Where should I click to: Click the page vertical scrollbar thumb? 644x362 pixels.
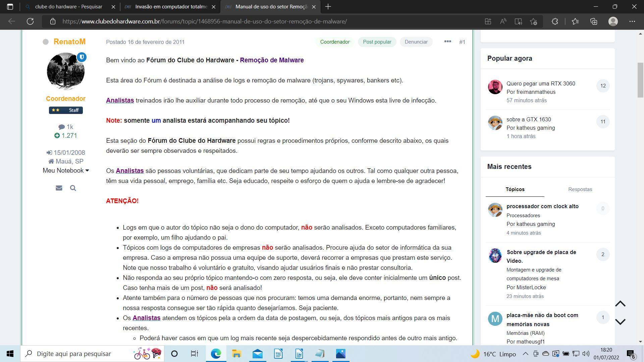(x=640, y=80)
